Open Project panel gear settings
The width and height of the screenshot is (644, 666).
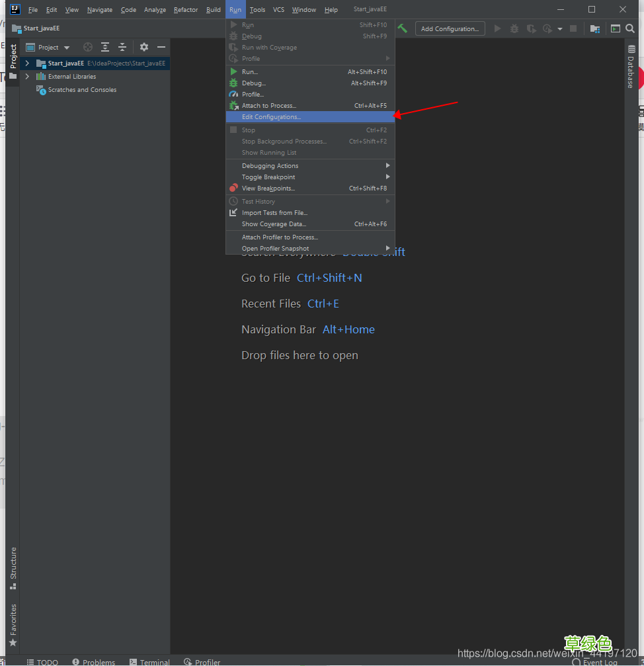(x=144, y=48)
